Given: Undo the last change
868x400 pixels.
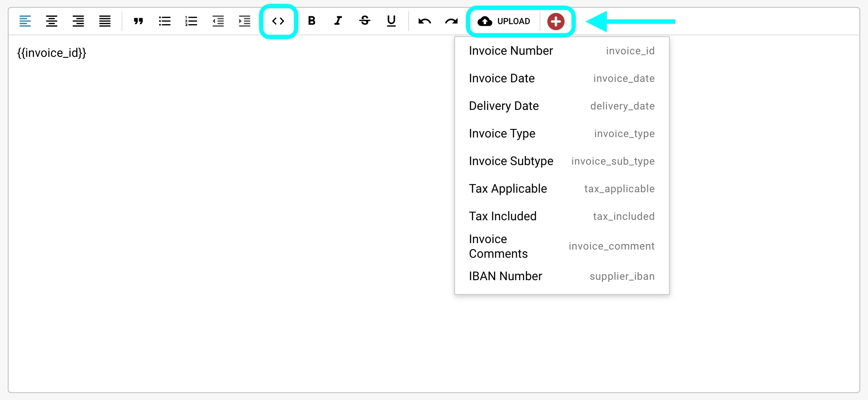Looking at the screenshot, I should [425, 21].
